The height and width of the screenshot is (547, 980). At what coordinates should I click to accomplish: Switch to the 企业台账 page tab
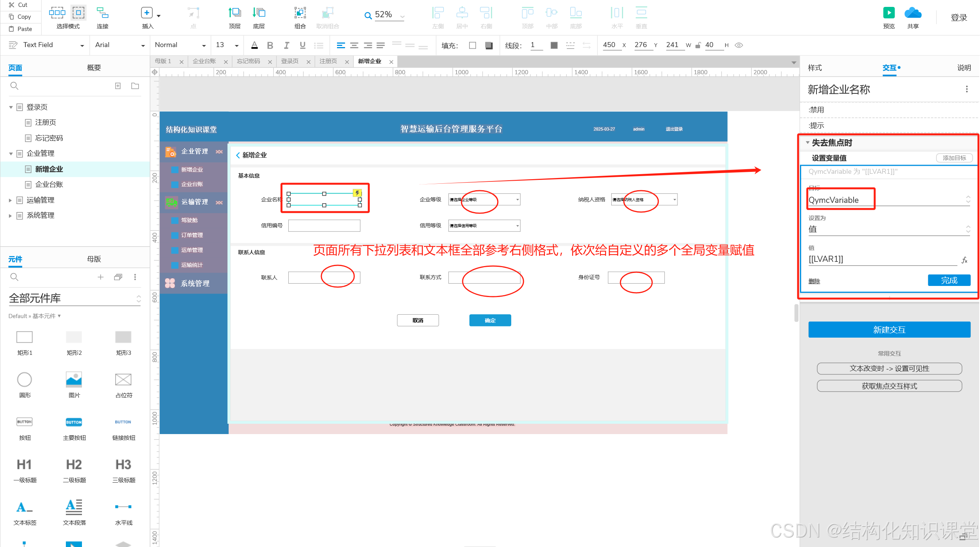[x=204, y=61]
